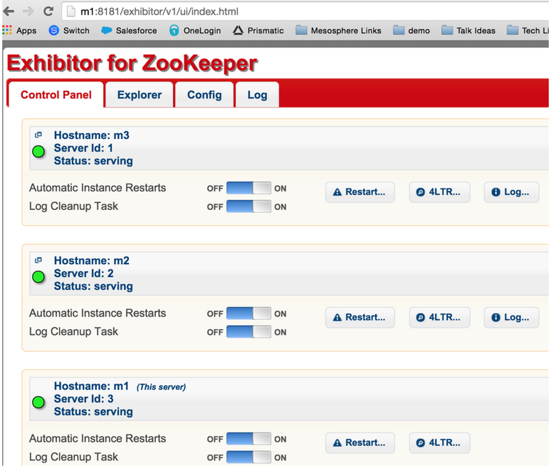
Task: Click the green status light for m3
Action: (38, 151)
